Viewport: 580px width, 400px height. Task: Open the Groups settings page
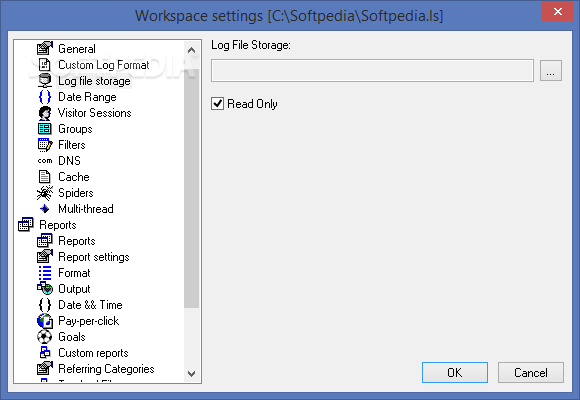pyautogui.click(x=75, y=129)
